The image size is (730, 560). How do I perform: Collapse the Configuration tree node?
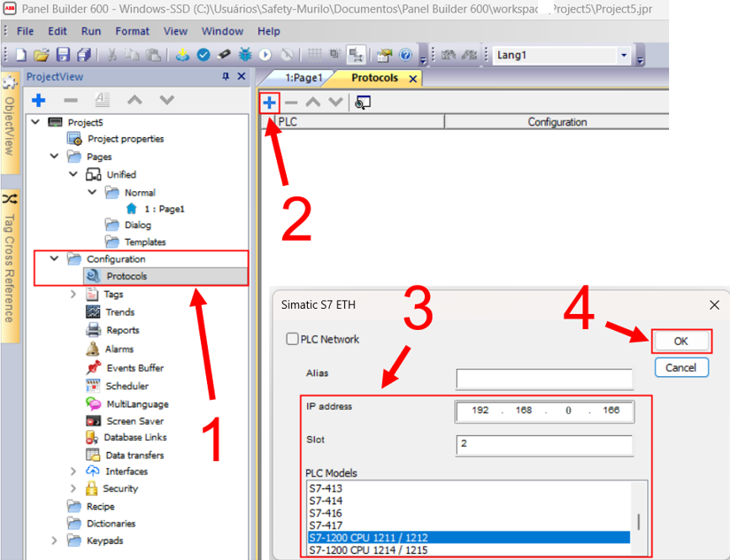(x=54, y=259)
